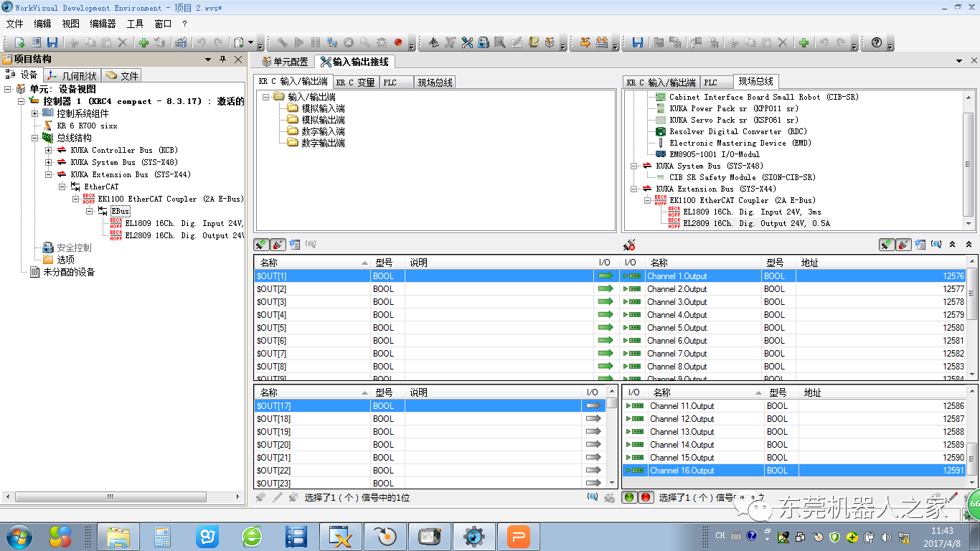Open the calculator app on the taskbar
The image size is (980, 551).
coord(163,536)
